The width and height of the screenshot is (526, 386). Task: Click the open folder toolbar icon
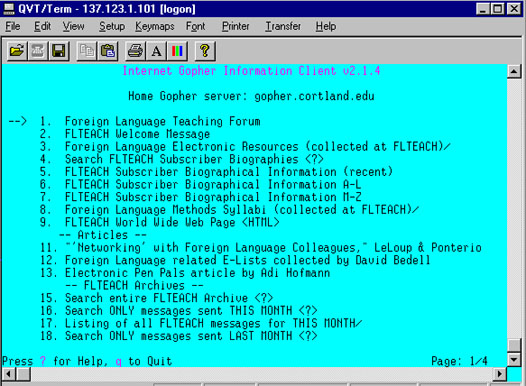[17, 51]
